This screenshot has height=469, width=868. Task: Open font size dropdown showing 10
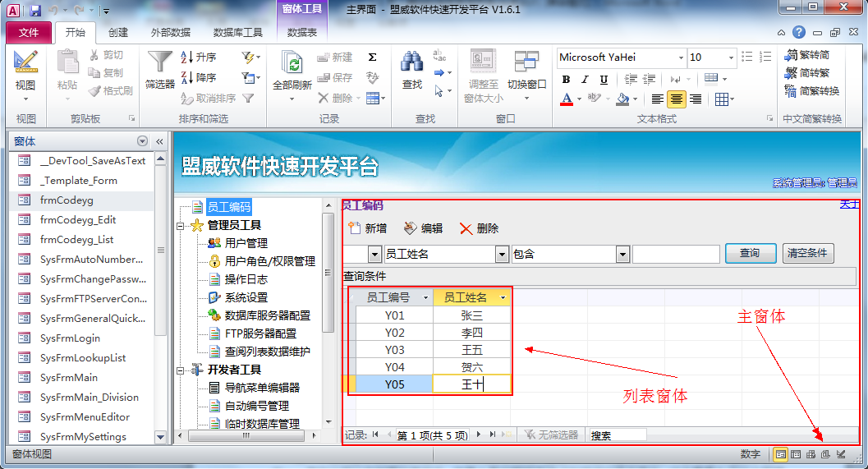(x=731, y=57)
